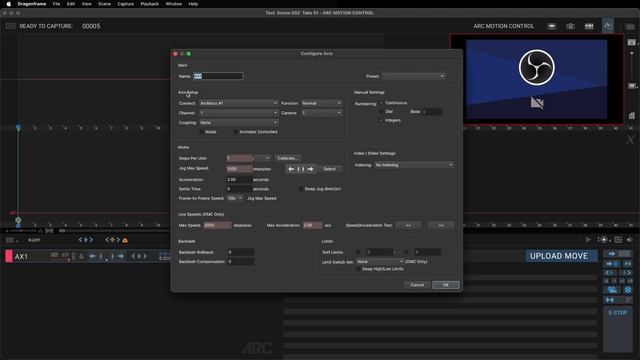Open the Capture menu
The height and width of the screenshot is (360, 640).
[126, 4]
